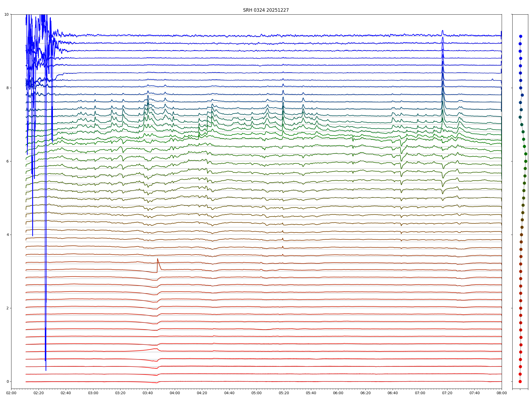The width and height of the screenshot is (532, 399).
Task: Click the plot title SRH 0324 20251227
Action: coord(266,10)
